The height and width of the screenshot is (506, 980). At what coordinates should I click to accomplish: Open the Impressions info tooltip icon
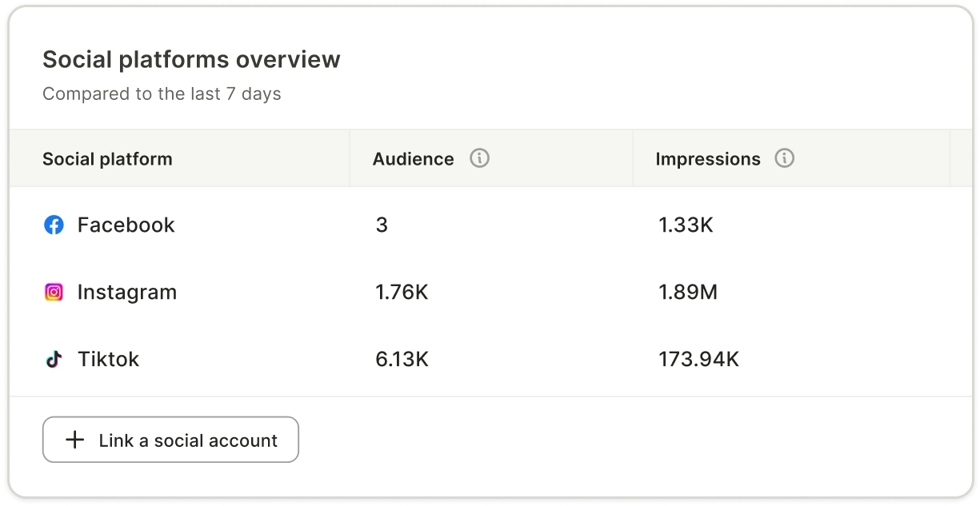click(x=785, y=158)
